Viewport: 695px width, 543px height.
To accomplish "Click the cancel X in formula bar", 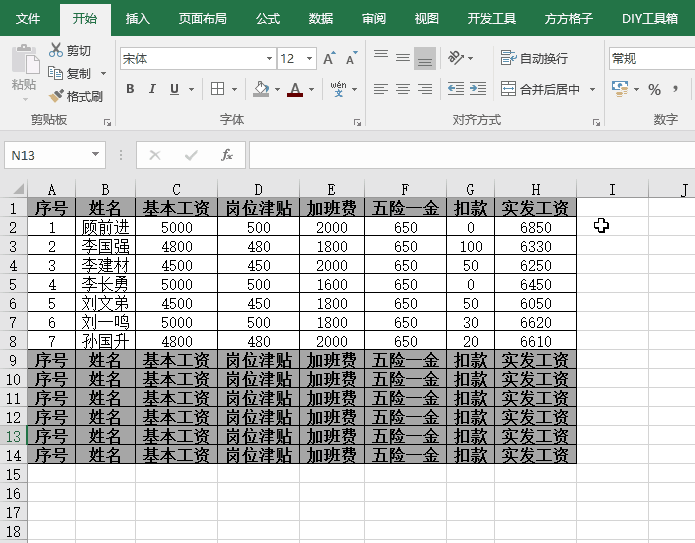I will [155, 155].
